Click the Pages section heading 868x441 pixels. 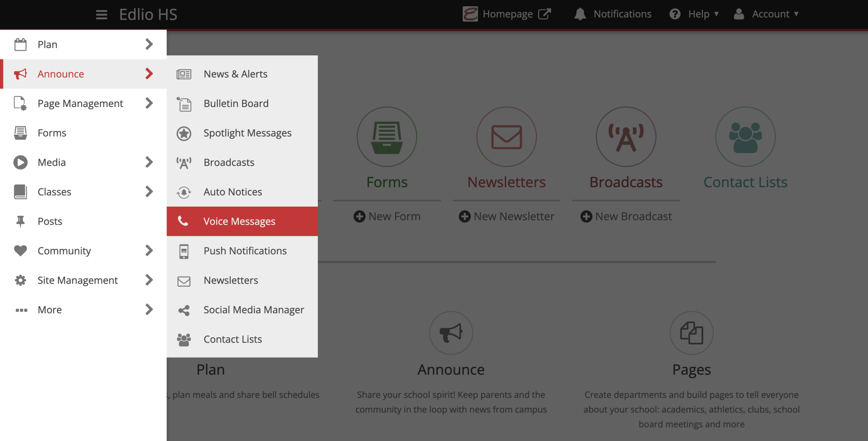(x=692, y=370)
